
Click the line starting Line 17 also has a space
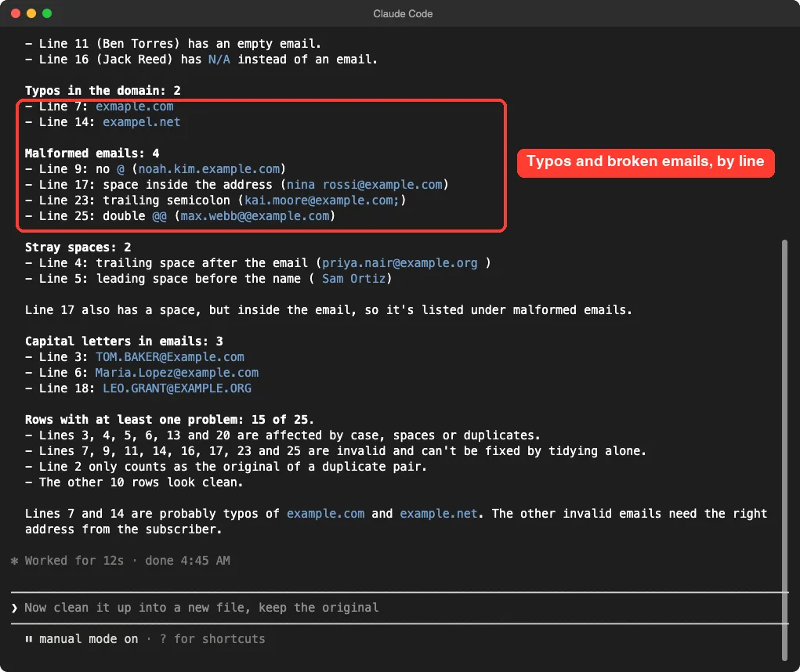pos(328,310)
